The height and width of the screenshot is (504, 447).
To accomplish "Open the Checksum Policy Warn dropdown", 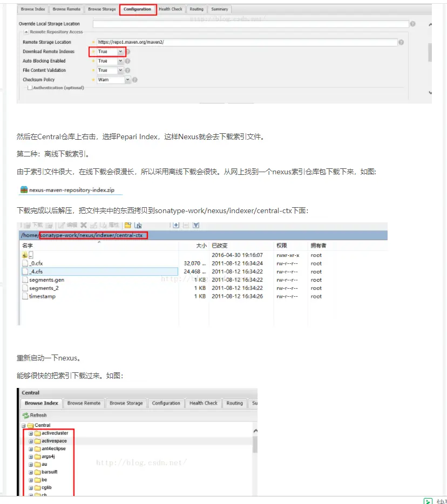I will point(127,80).
